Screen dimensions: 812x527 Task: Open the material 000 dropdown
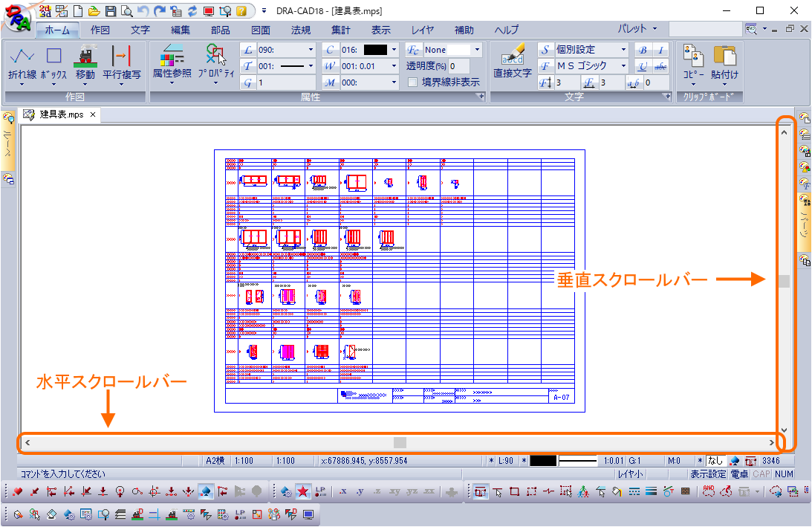pos(394,82)
